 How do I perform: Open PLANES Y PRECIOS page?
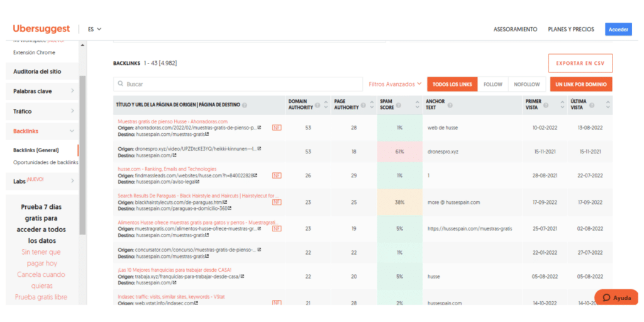pyautogui.click(x=571, y=29)
